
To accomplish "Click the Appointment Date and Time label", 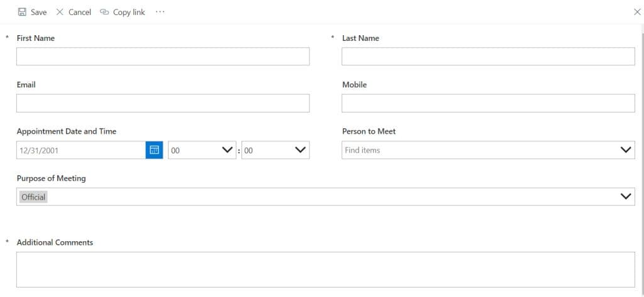I will pyautogui.click(x=67, y=131).
